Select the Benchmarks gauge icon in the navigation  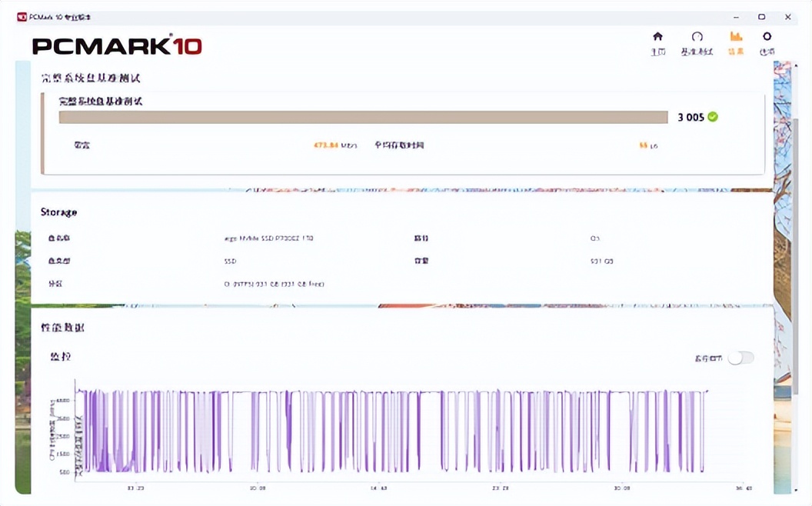697,36
